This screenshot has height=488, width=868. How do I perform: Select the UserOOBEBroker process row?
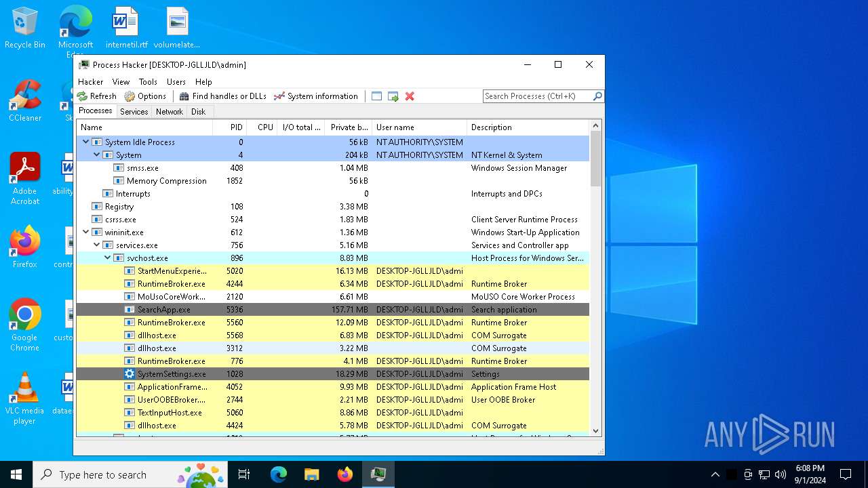click(x=333, y=399)
